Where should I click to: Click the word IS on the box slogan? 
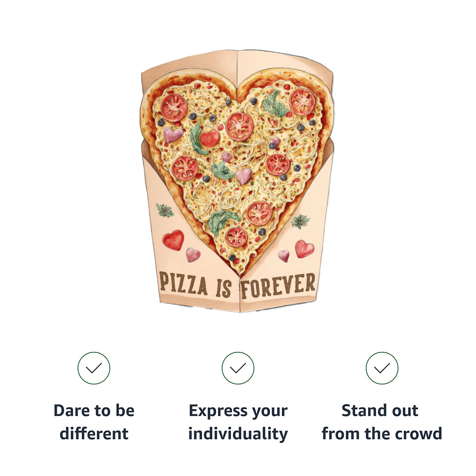coord(224,288)
